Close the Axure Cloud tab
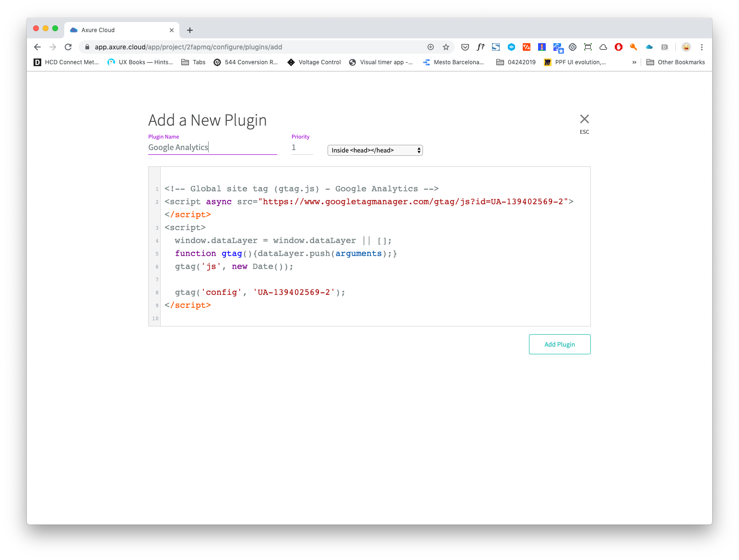Viewport: 739px width, 560px height. (x=172, y=30)
